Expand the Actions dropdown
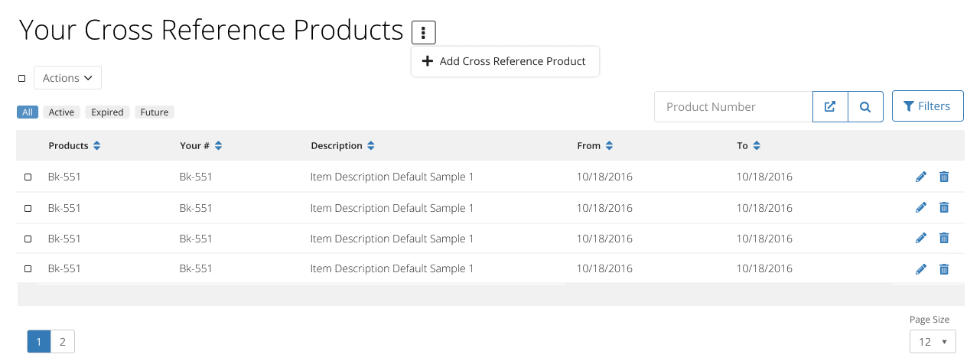 (67, 78)
